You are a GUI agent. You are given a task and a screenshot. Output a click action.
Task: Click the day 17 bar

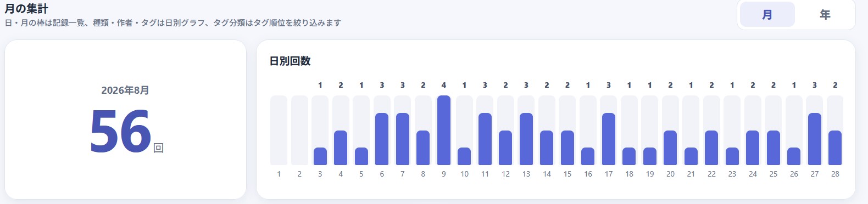[609, 130]
